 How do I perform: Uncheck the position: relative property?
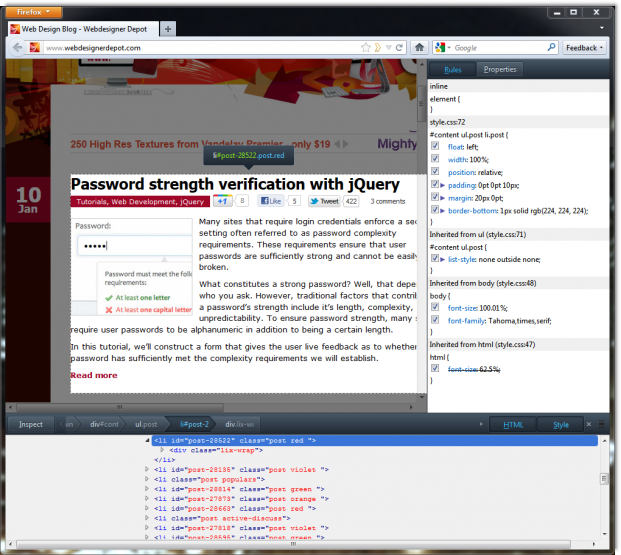[435, 171]
